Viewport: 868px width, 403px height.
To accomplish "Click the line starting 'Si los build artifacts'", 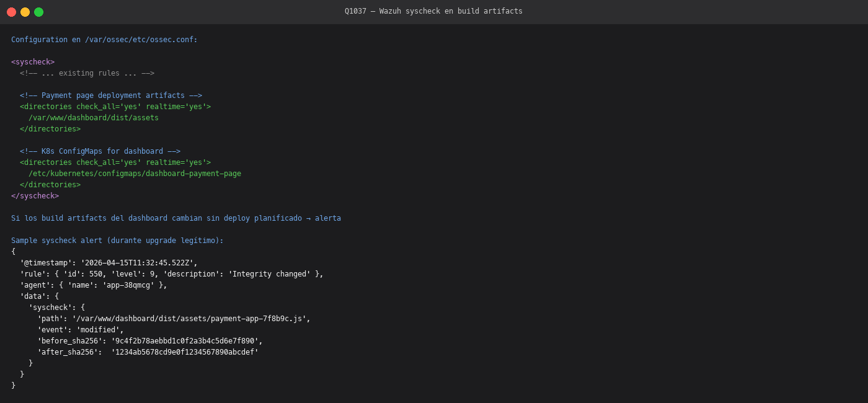I will 176,218.
